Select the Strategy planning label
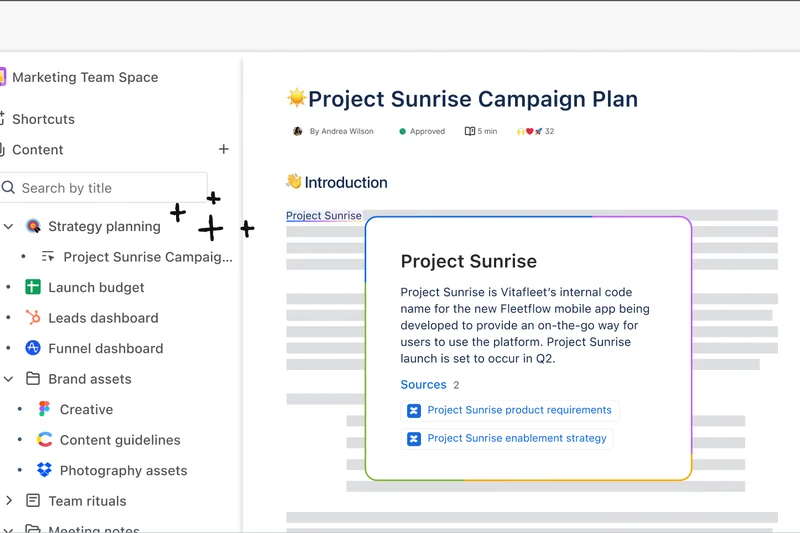 (x=105, y=226)
